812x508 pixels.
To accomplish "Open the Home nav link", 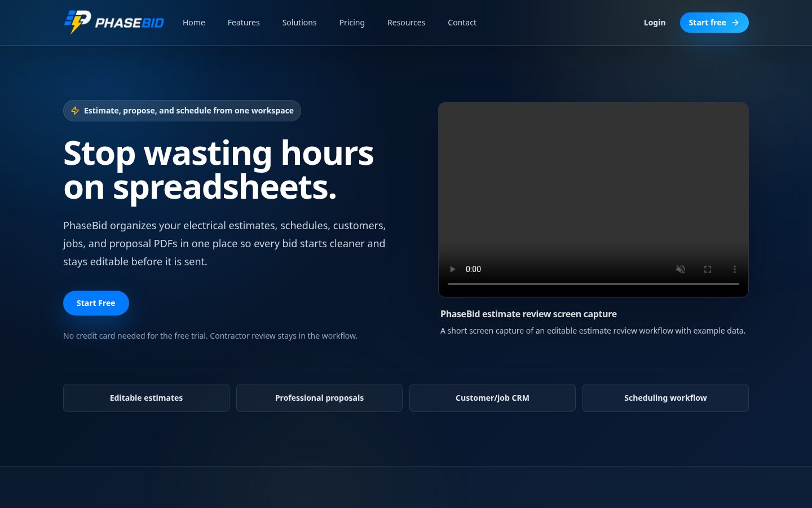I will [x=194, y=23].
